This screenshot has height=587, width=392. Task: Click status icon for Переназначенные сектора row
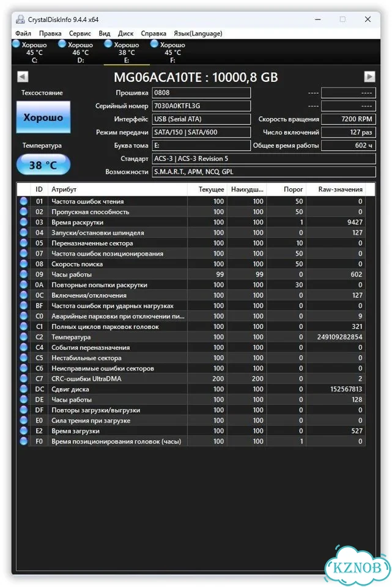coord(24,243)
